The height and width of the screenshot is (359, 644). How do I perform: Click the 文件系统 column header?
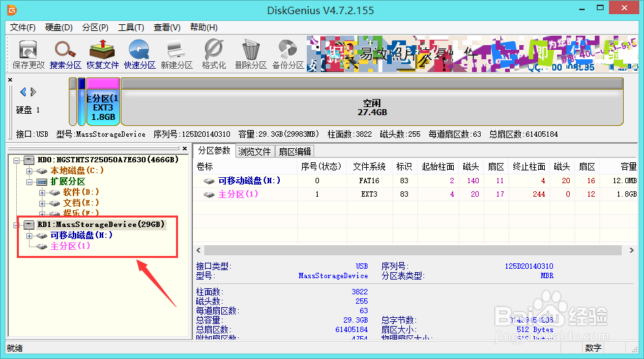point(370,166)
